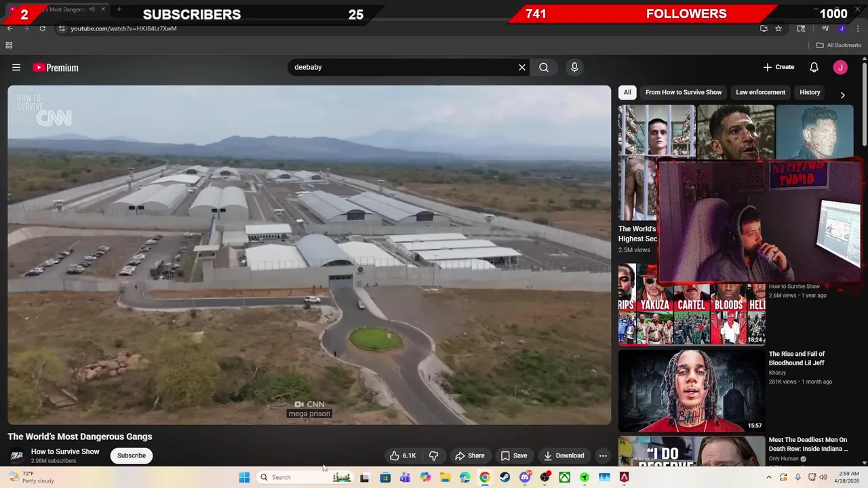This screenshot has height=488, width=868.
Task: Click the browser address bar URL
Action: pos(123,28)
